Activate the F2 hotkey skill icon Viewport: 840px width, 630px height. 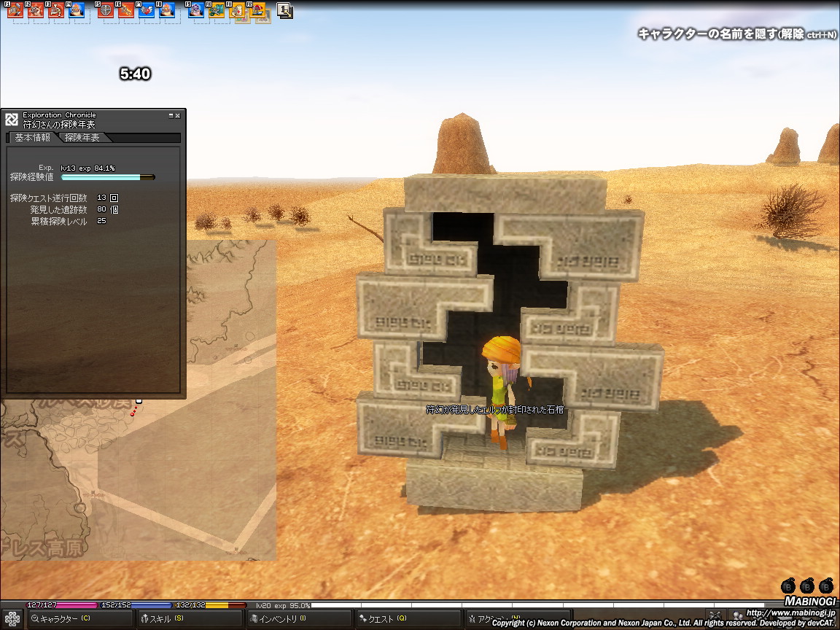pyautogui.click(x=36, y=10)
